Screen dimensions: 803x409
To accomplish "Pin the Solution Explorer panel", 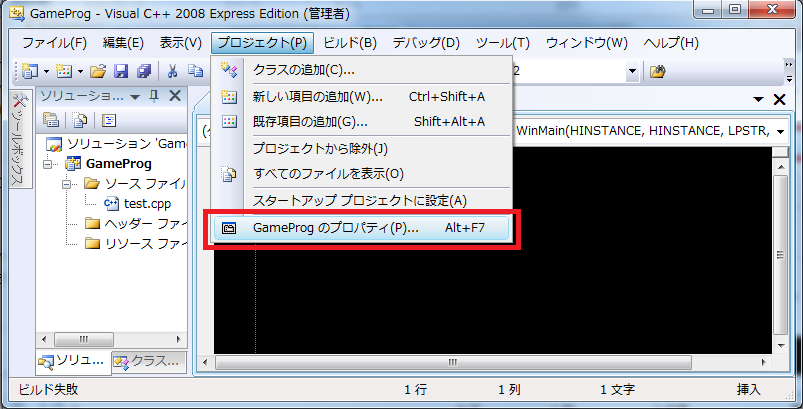I will (x=154, y=96).
